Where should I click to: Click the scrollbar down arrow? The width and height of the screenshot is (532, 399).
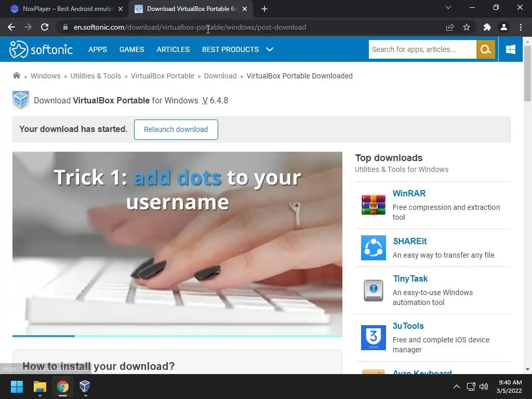click(x=527, y=369)
